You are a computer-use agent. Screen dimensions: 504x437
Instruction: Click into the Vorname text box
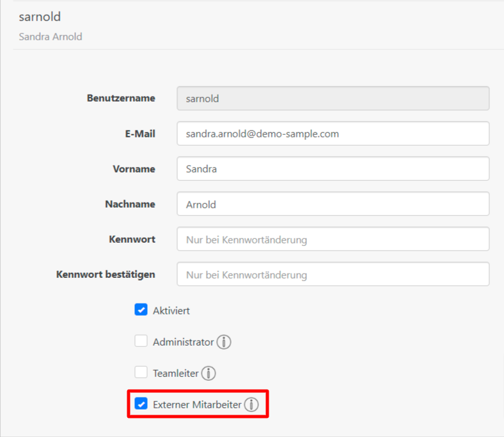point(333,169)
